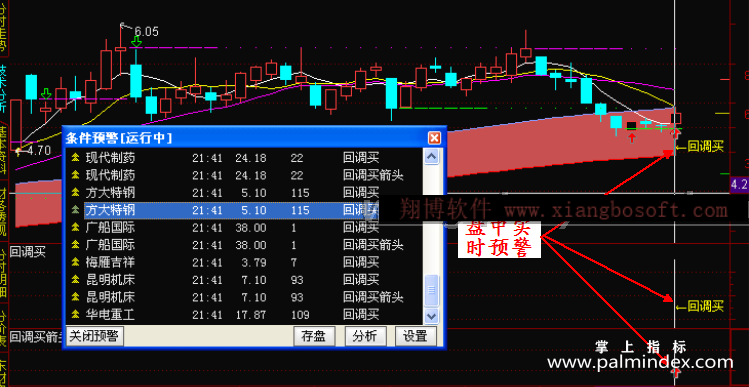Click the alert list scrollbar thumb
The height and width of the screenshot is (387, 749).
431,290
